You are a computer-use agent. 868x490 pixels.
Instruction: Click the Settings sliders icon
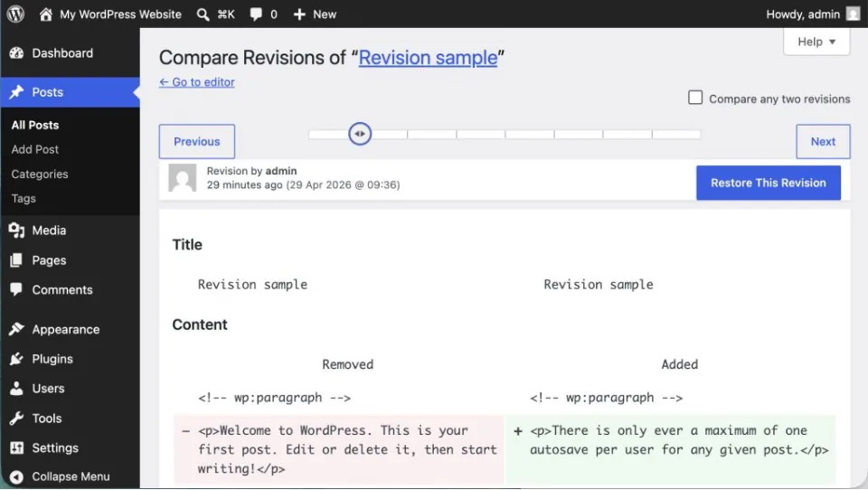pos(16,448)
